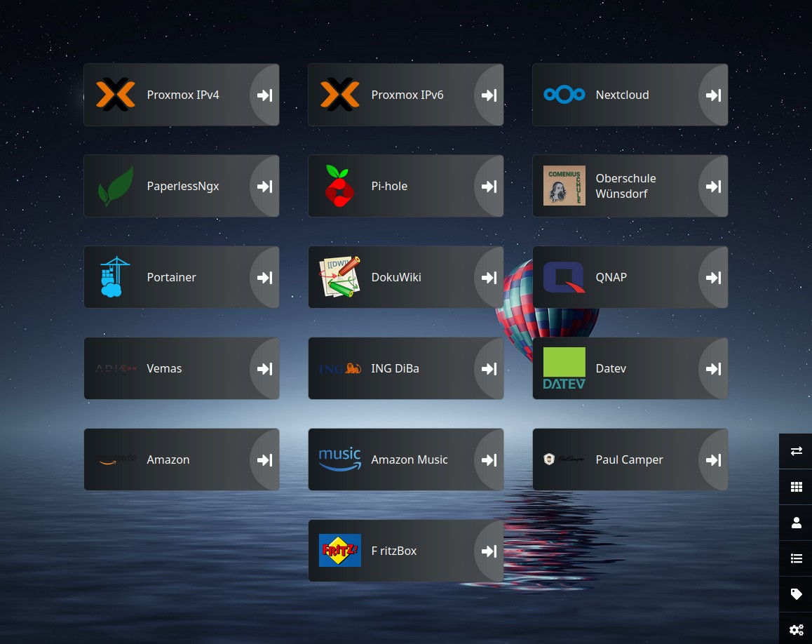Click the amazon.de logo icon
The image size is (812, 644).
click(x=116, y=459)
